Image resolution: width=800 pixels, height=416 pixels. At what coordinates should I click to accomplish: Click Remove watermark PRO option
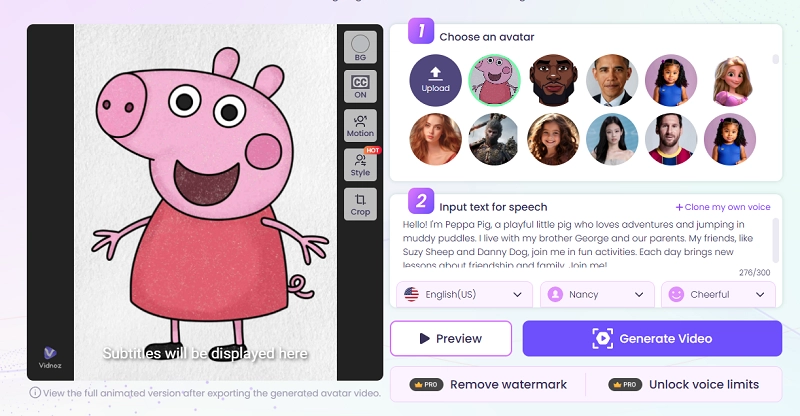(488, 384)
